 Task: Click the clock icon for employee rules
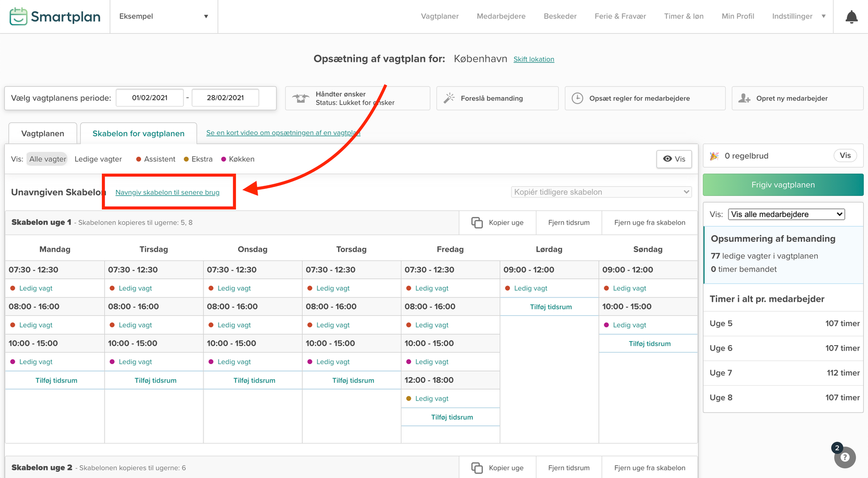pos(577,98)
